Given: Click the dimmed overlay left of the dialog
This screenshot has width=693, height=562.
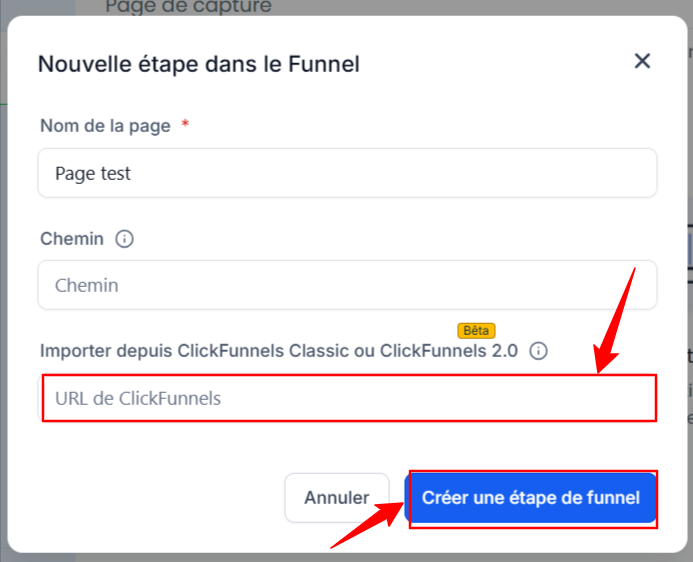Looking at the screenshot, I should 3,300.
